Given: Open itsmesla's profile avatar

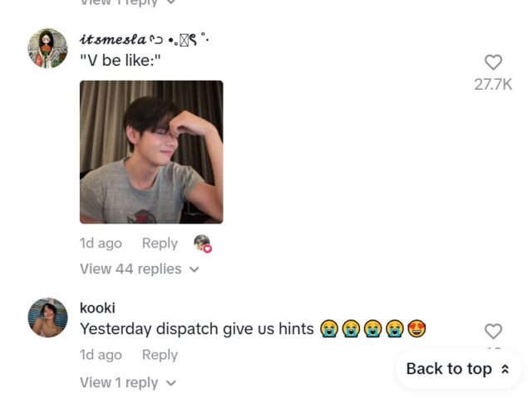Looking at the screenshot, I should (47, 48).
